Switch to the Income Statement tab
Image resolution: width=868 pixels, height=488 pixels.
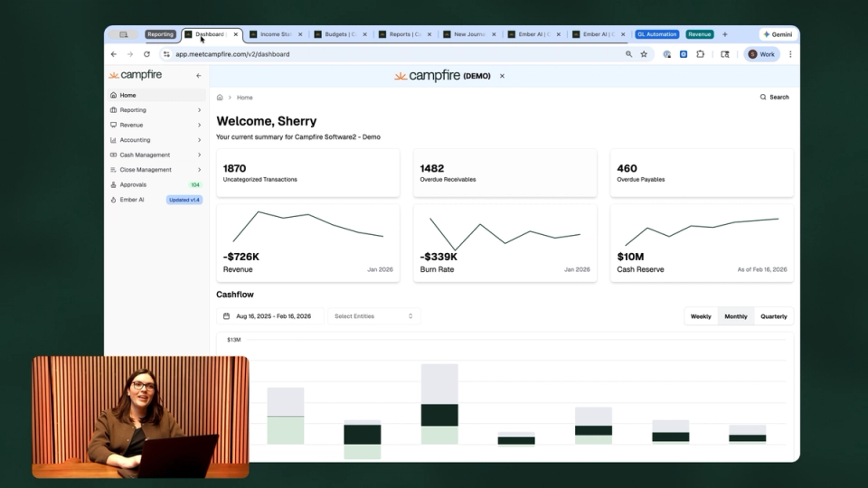coord(276,34)
